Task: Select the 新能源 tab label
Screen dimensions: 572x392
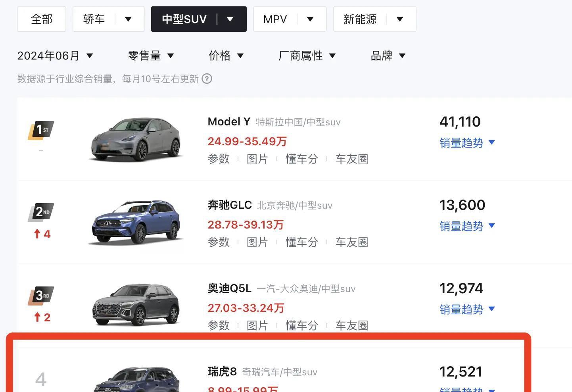Action: pyautogui.click(x=360, y=19)
